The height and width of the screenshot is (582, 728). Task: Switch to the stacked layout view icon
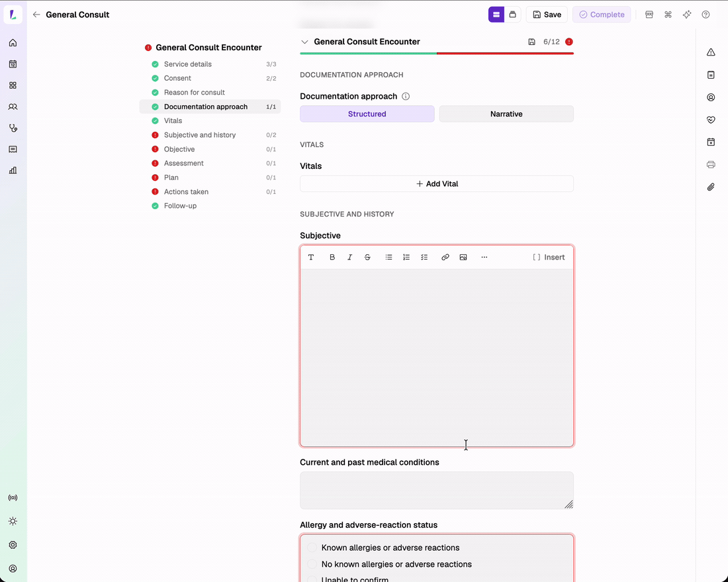496,15
